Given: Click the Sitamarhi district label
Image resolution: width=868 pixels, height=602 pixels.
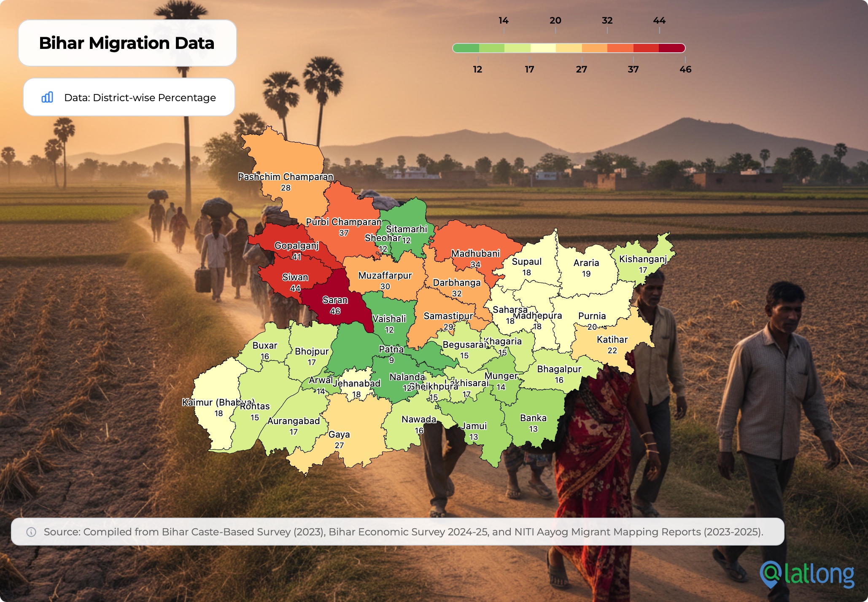Looking at the screenshot, I should pos(407,229).
